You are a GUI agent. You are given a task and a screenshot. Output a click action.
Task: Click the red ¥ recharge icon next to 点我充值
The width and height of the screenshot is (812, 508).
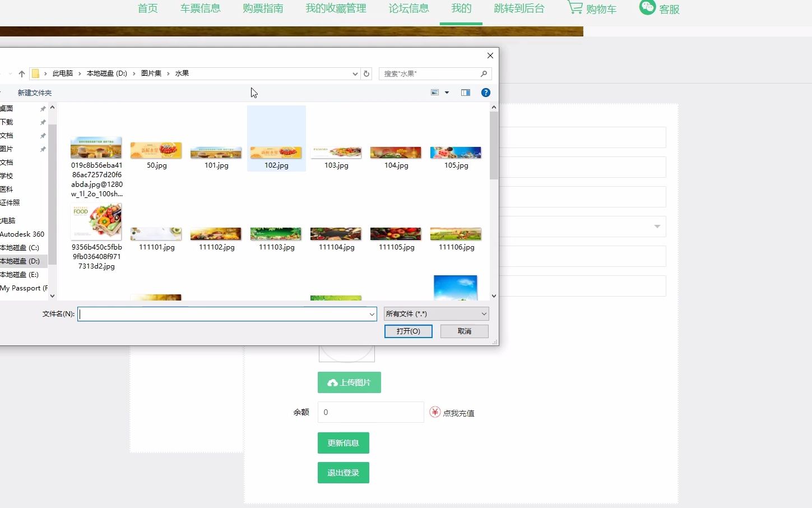(x=434, y=412)
